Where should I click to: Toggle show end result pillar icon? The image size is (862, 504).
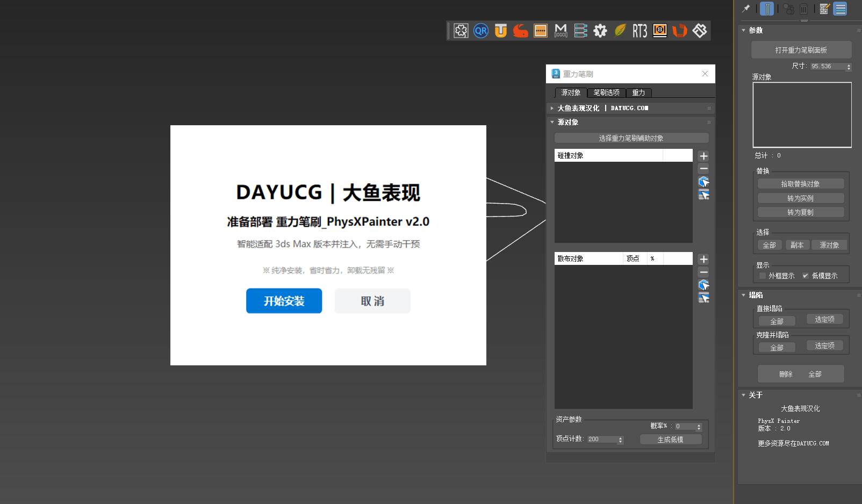click(767, 9)
